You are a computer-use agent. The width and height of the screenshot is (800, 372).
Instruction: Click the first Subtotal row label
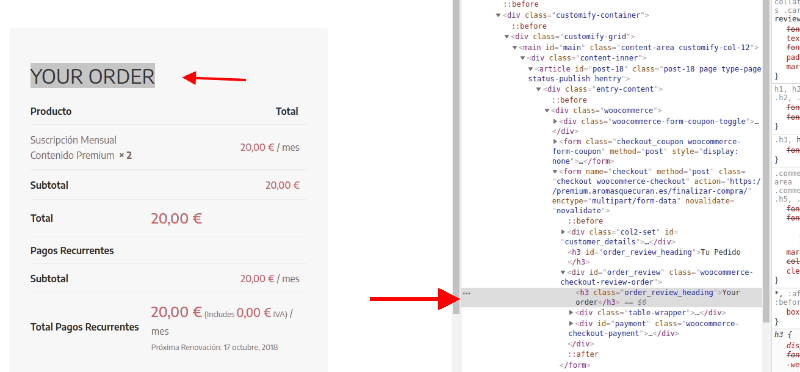[49, 185]
